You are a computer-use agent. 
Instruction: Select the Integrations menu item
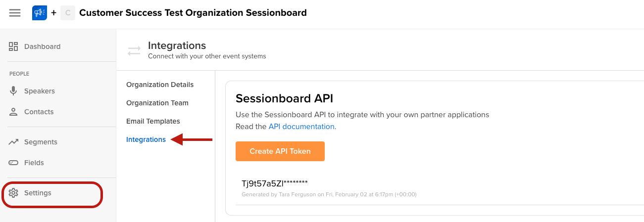[x=146, y=139]
